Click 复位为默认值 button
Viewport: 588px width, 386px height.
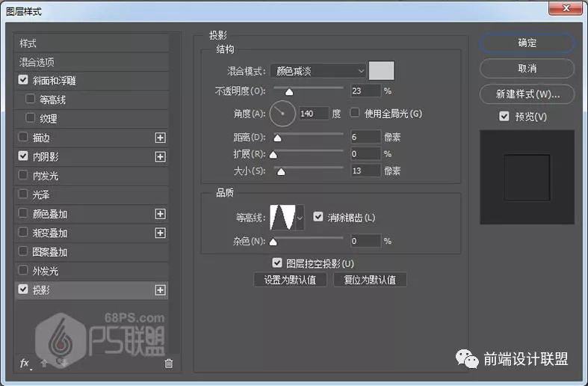[x=370, y=280]
